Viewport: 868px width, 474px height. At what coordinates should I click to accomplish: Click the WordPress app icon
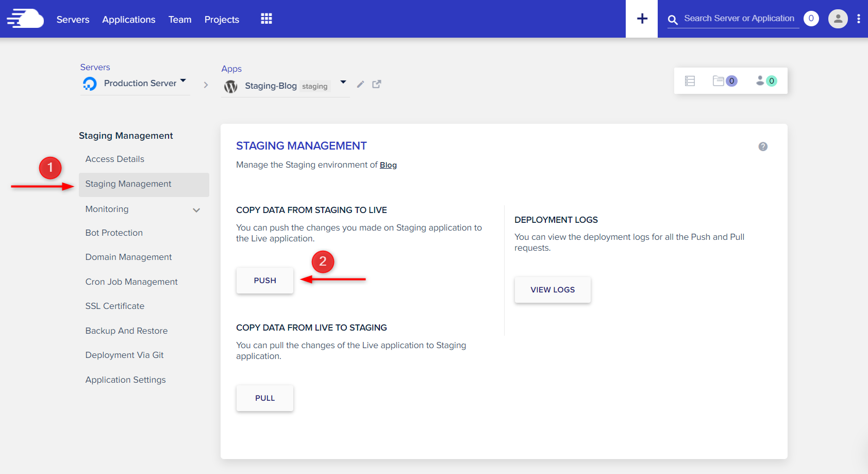pos(230,86)
